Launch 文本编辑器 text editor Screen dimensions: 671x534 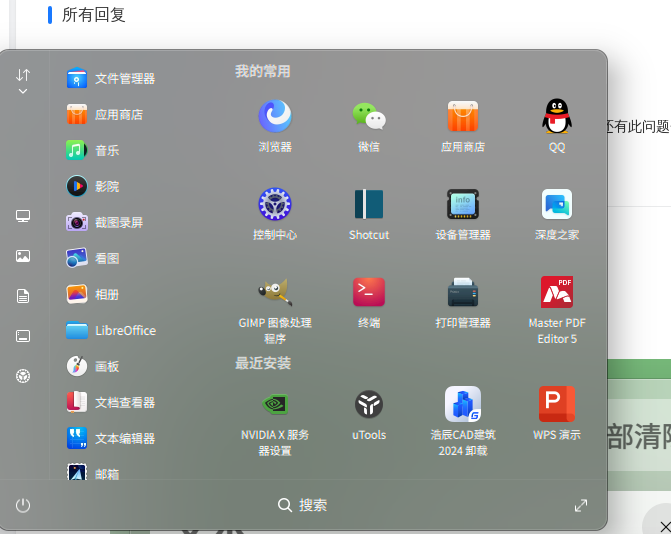tap(111, 438)
